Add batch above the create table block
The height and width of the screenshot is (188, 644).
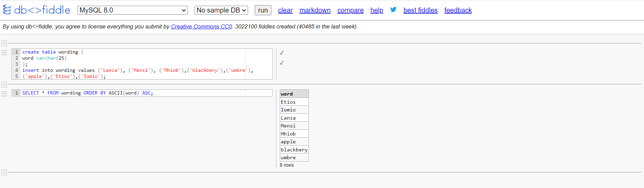4,43
